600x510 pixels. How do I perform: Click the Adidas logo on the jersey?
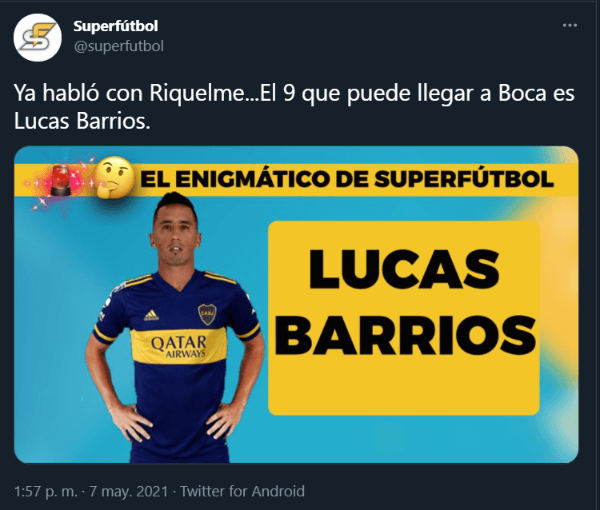[x=152, y=315]
